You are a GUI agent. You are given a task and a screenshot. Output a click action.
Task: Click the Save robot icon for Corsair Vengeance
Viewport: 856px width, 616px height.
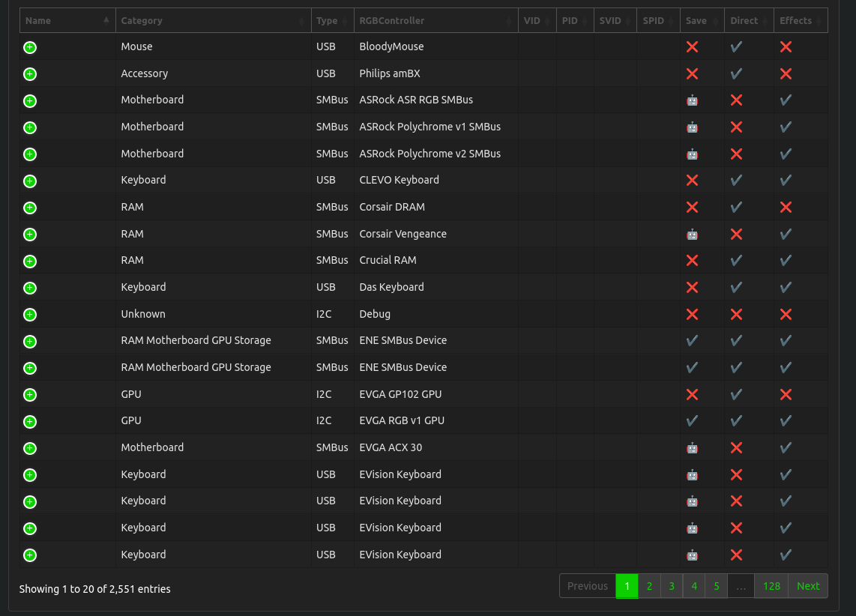693,235
